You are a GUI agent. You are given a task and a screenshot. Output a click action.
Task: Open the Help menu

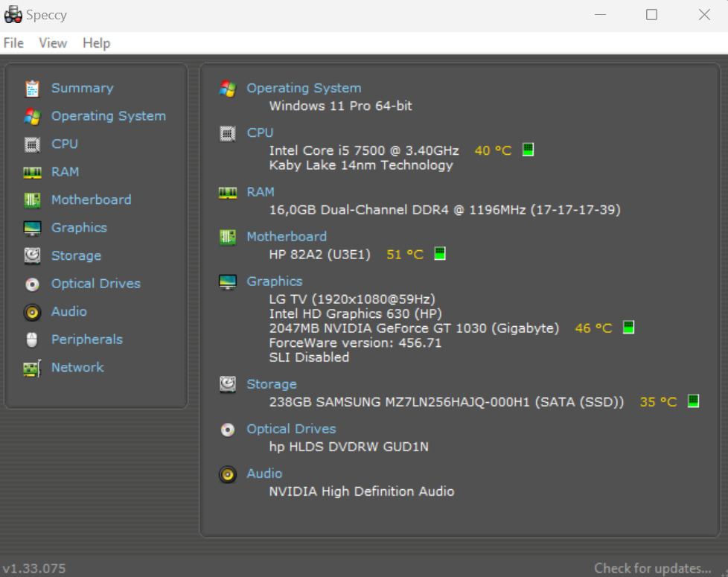(96, 43)
